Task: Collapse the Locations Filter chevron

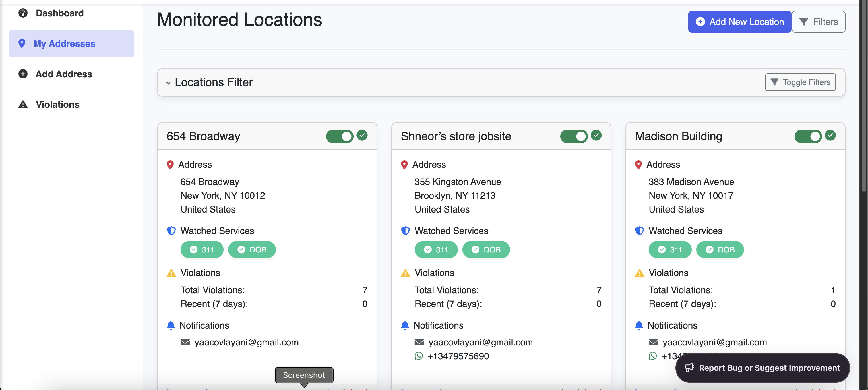Action: tap(168, 83)
